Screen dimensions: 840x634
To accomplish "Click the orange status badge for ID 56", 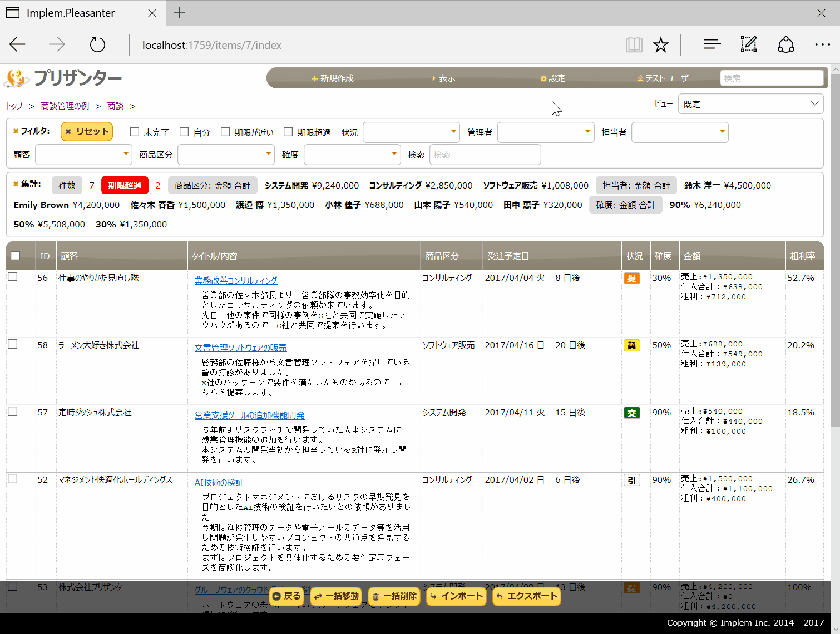I will tap(631, 278).
